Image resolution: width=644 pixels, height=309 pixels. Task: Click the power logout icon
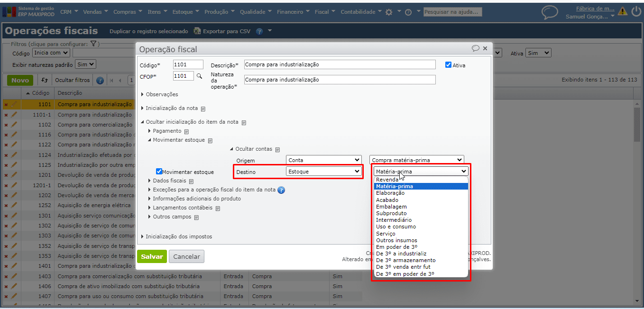[x=636, y=11]
